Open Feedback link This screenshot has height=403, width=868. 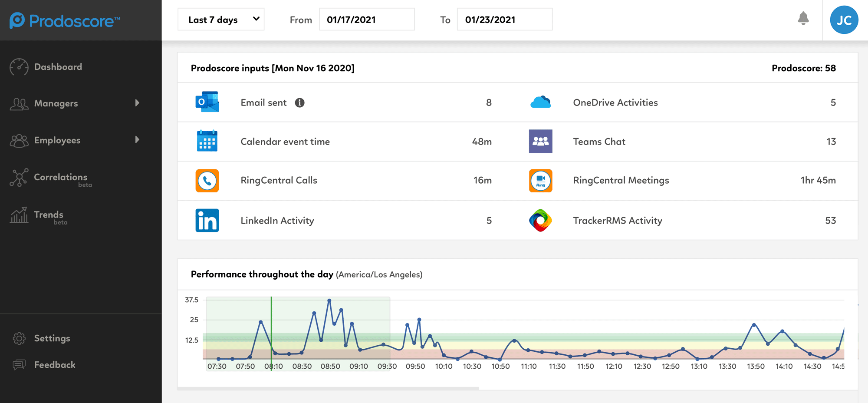point(55,365)
